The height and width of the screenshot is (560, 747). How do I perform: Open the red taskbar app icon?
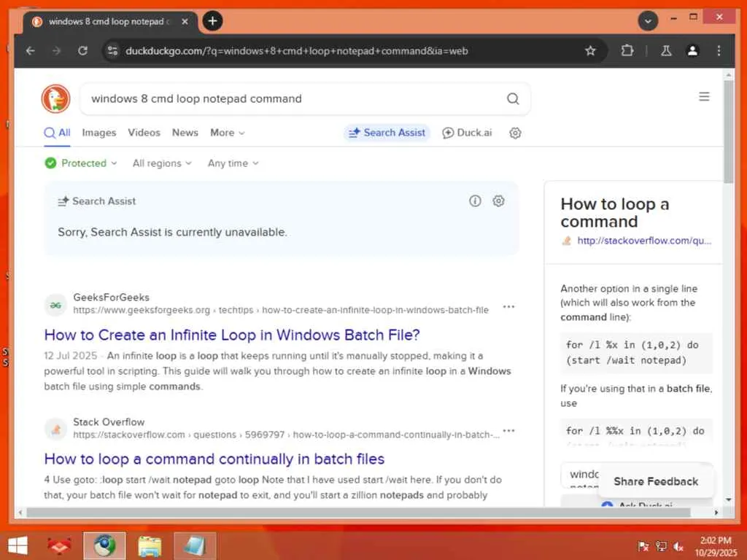click(59, 545)
